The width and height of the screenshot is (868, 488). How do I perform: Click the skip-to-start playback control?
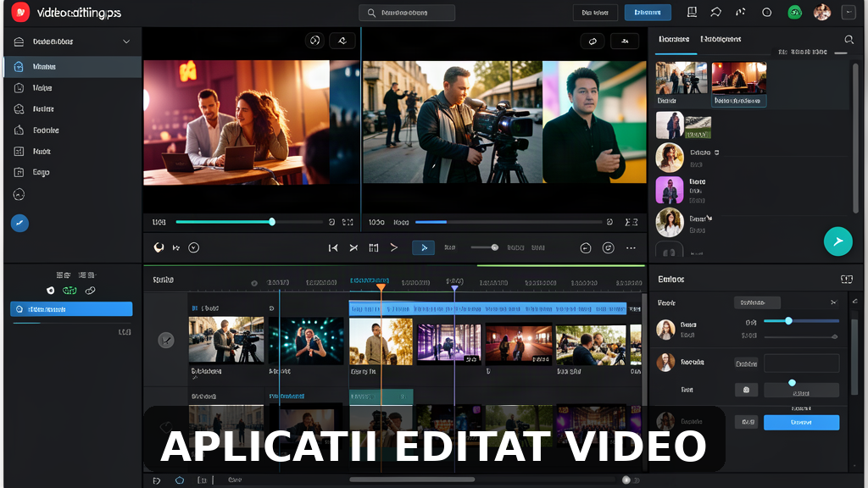click(x=332, y=248)
